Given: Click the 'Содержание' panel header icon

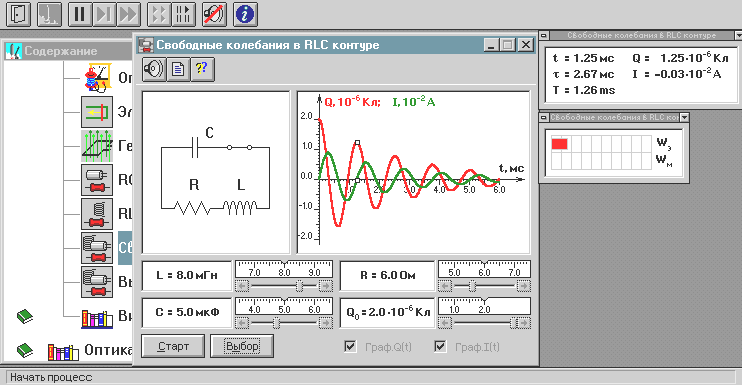Looking at the screenshot, I should pyautogui.click(x=14, y=51).
